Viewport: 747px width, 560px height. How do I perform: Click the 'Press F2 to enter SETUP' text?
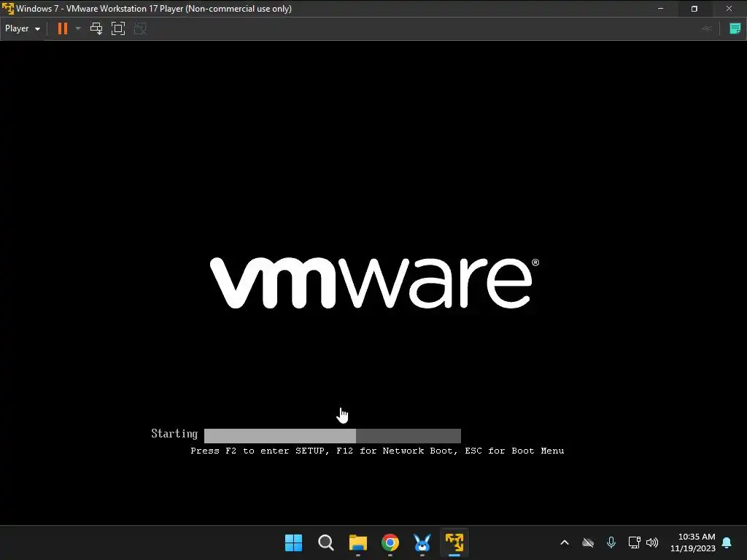coord(259,451)
